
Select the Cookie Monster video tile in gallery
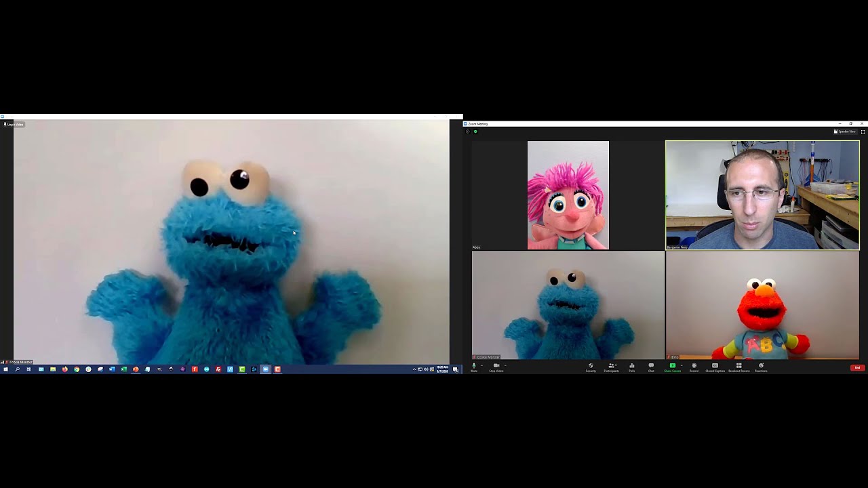click(568, 306)
